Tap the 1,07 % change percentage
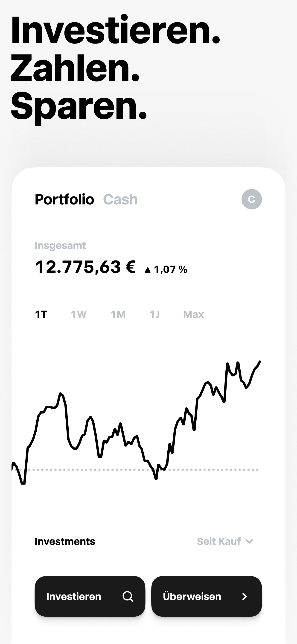The image size is (297, 644). click(171, 269)
